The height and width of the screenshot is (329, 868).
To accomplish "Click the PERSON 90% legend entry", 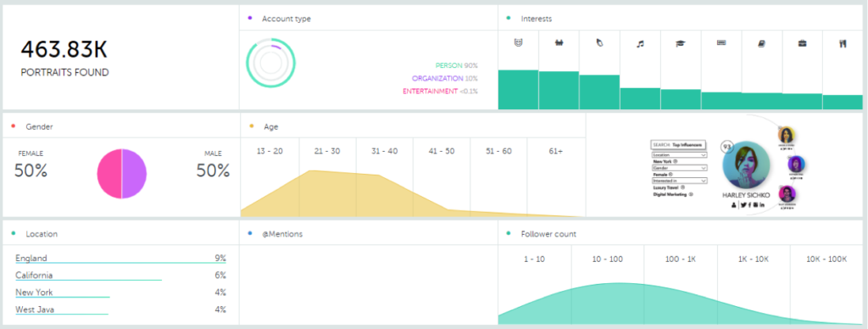I will (456, 65).
